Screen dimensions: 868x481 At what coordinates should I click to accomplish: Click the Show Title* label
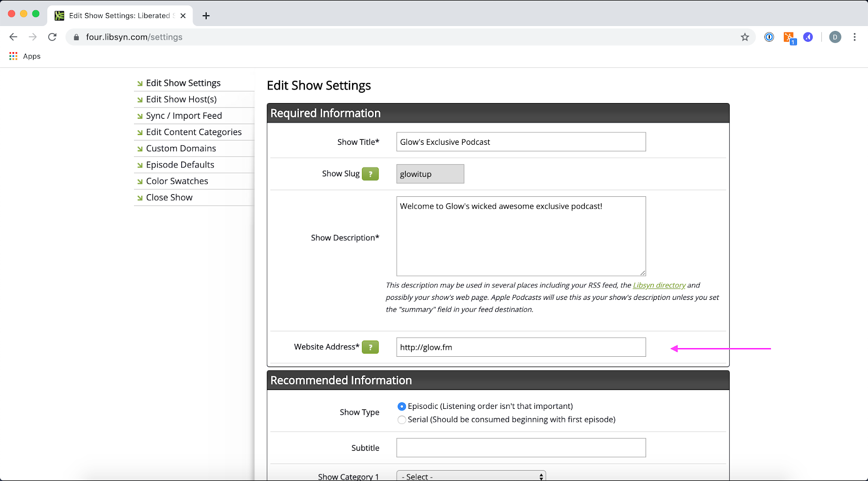[x=358, y=142]
